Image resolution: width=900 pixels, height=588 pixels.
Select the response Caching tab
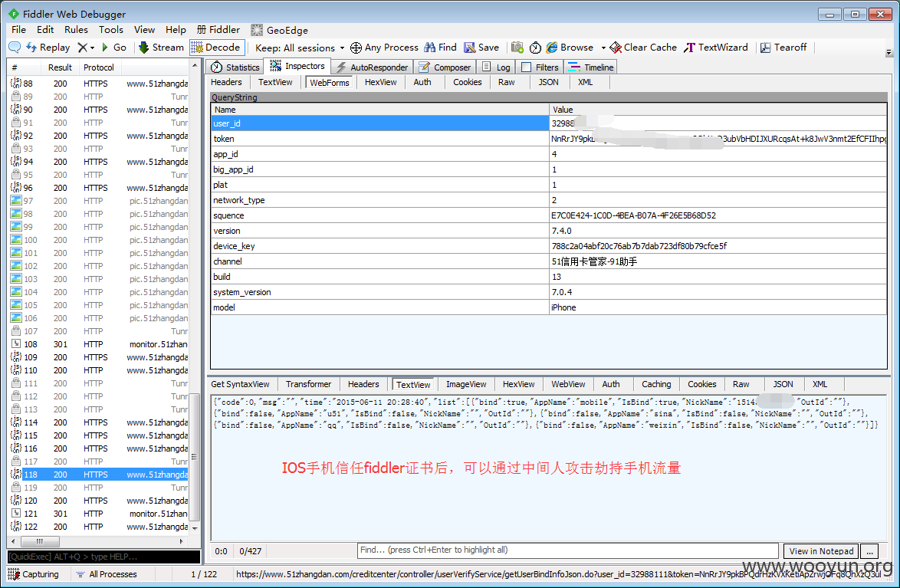pyautogui.click(x=656, y=384)
